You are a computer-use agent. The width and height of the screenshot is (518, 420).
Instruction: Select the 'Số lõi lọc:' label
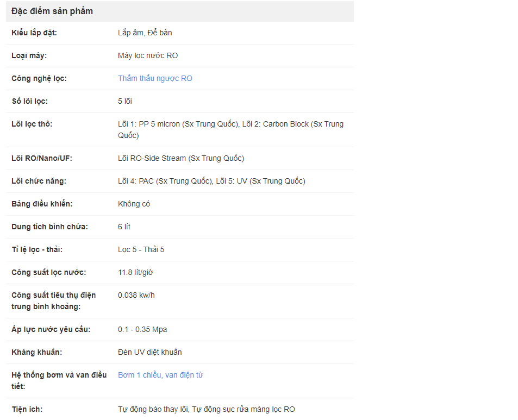point(30,102)
